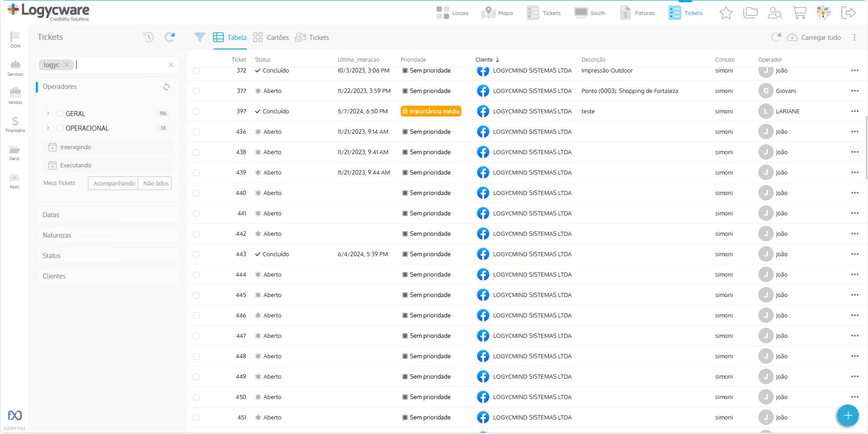868x434 pixels.
Task: Open the Vendas briefcase sidebar icon
Action: coord(15,96)
